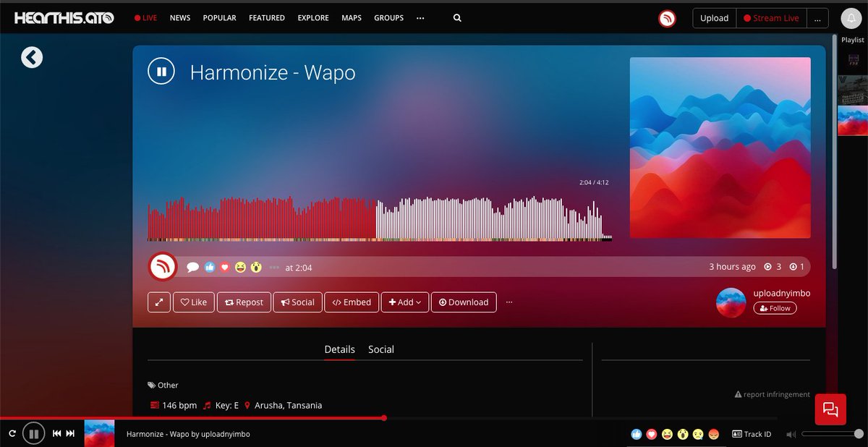Open the Add dropdown
This screenshot has width=868, height=447.
click(x=405, y=302)
